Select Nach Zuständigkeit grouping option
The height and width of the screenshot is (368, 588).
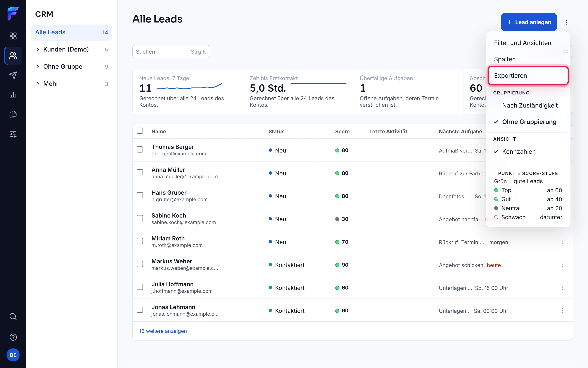[528, 105]
